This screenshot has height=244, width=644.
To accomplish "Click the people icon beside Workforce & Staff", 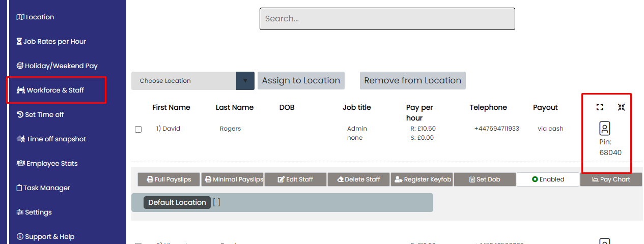I will [x=21, y=90].
